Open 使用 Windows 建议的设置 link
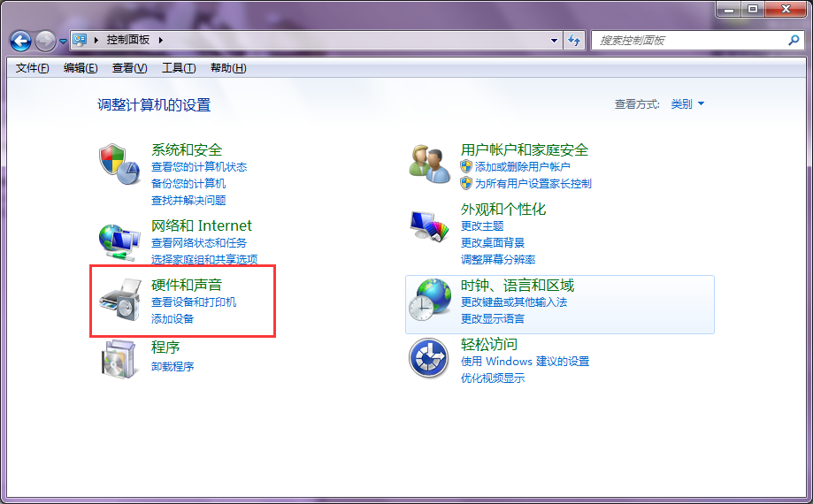The height and width of the screenshot is (504, 813). [x=525, y=361]
